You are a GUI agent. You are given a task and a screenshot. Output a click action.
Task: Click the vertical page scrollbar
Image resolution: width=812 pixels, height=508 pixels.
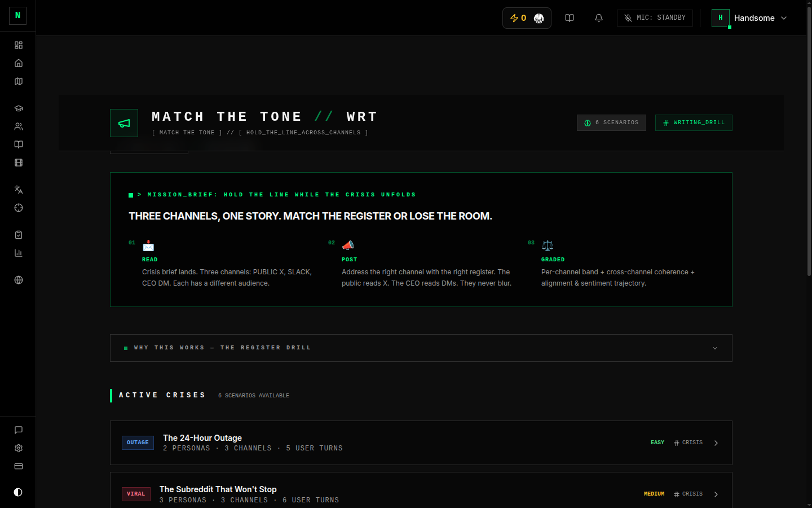coord(809,141)
